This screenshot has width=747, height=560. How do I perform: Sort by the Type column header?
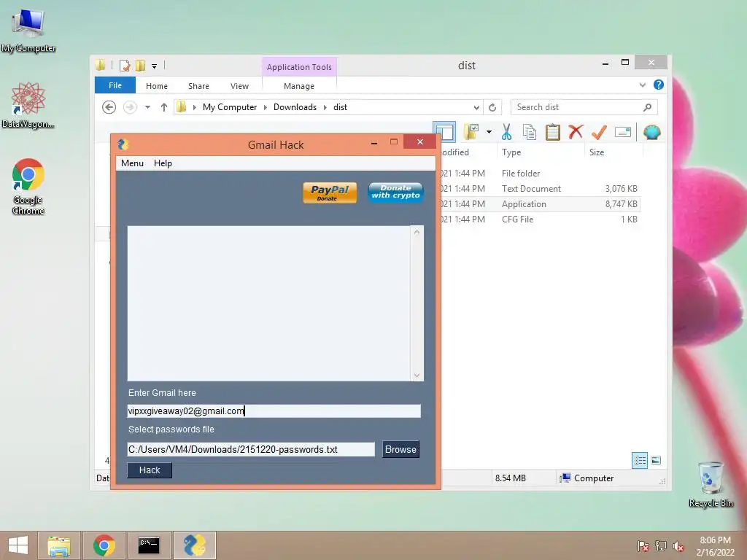coord(511,152)
